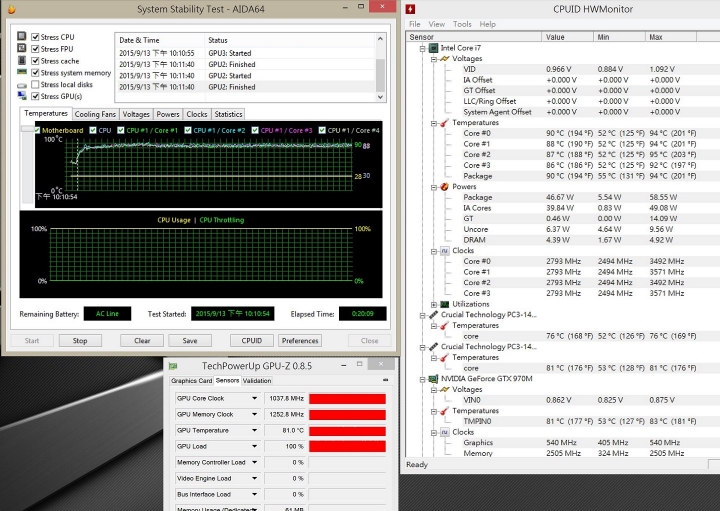The image size is (720, 511).
Task: Open the Preferences button
Action: (x=300, y=341)
